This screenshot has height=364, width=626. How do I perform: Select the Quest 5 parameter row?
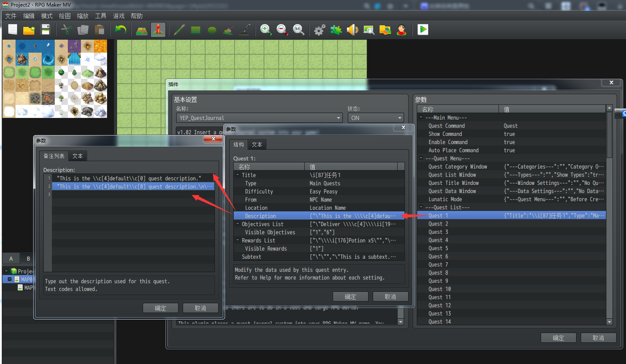pos(511,248)
